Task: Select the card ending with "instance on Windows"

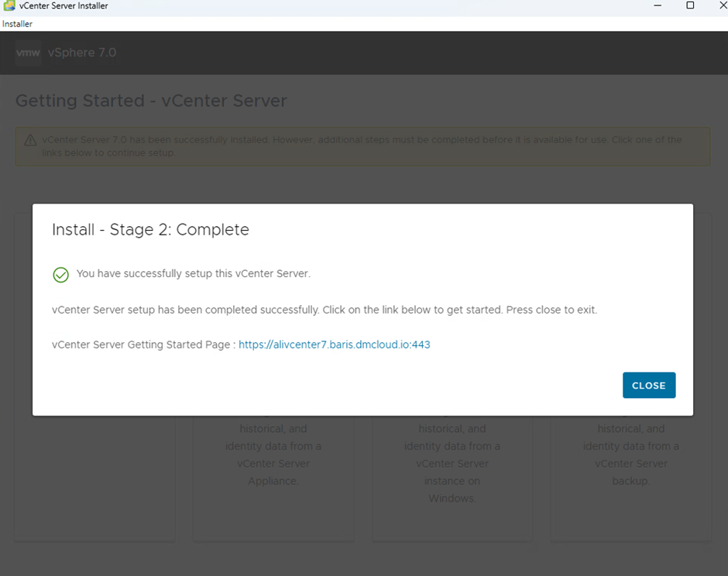Action: [452, 472]
